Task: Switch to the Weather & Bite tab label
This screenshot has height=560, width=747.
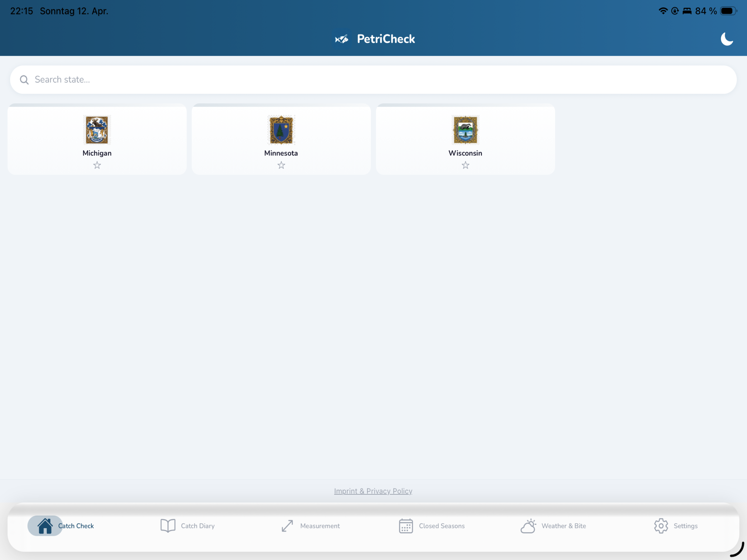Action: tap(564, 526)
